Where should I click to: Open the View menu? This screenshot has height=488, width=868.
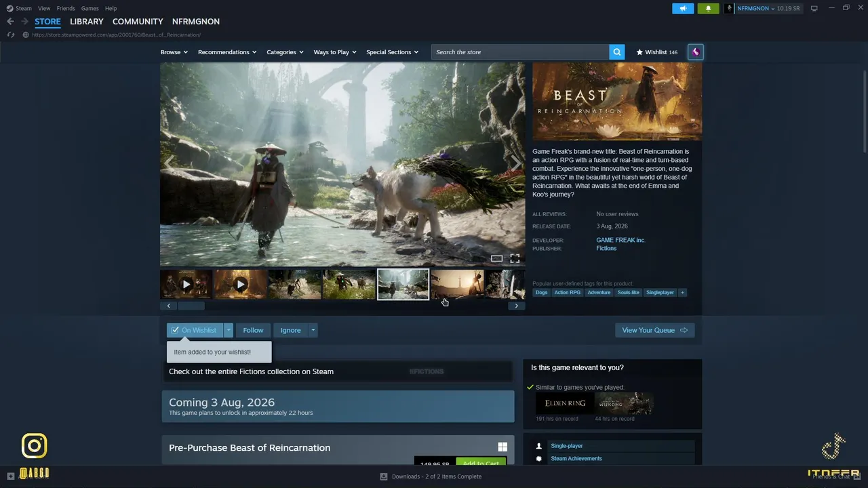pos(44,8)
